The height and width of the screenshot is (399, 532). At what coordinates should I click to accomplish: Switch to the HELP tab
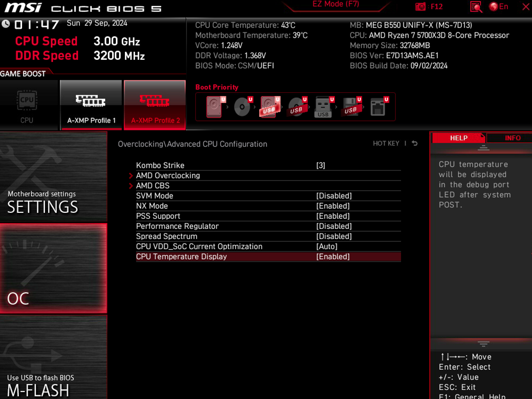coord(458,138)
